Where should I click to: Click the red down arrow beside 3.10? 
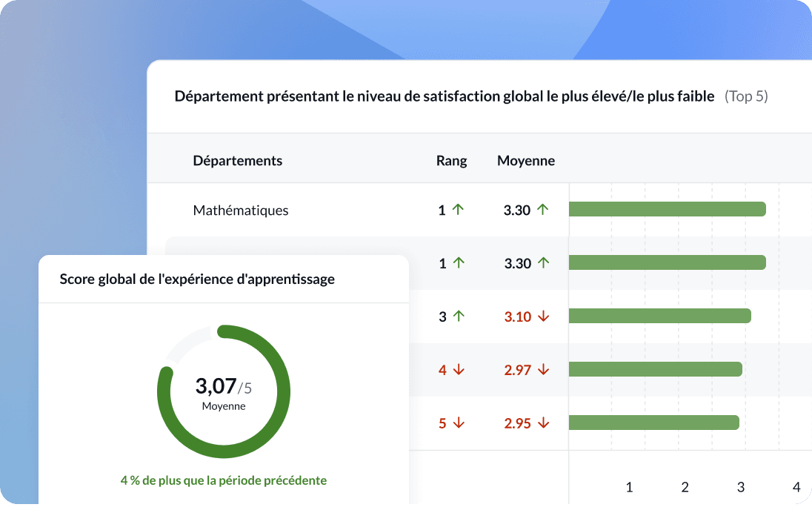tap(543, 317)
